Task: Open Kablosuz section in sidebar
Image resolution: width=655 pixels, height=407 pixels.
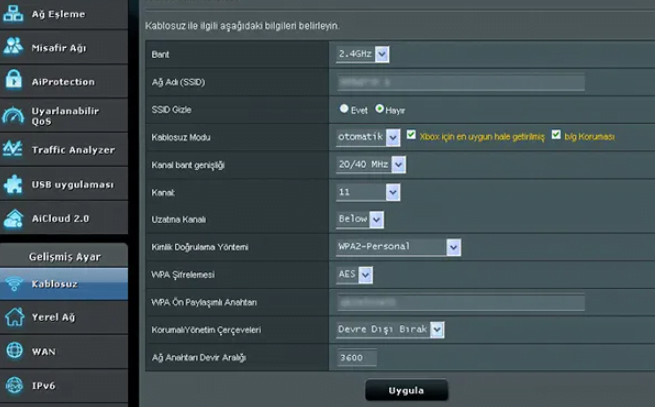Action: [64, 283]
